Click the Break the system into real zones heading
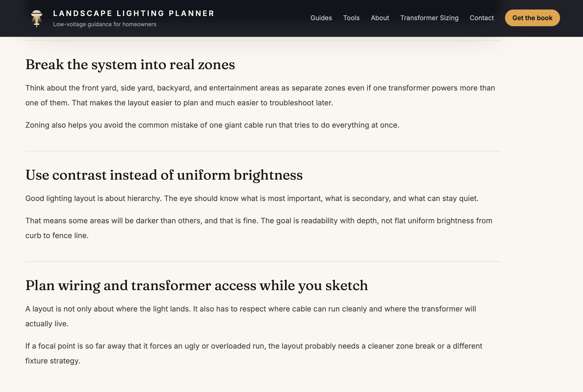The image size is (583, 392). [130, 65]
